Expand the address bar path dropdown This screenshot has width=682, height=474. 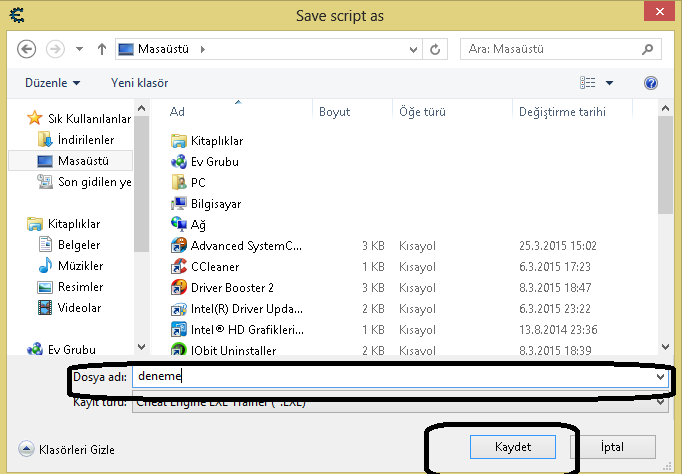[413, 50]
